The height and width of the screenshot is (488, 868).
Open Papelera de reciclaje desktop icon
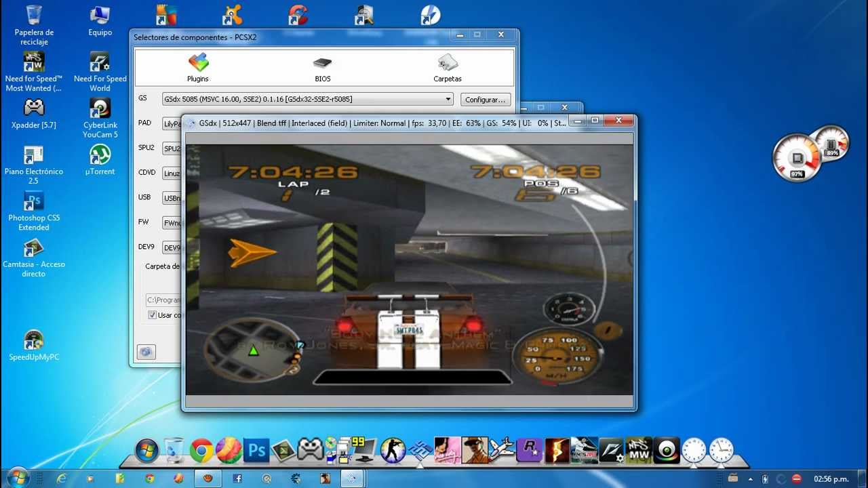coord(34,25)
